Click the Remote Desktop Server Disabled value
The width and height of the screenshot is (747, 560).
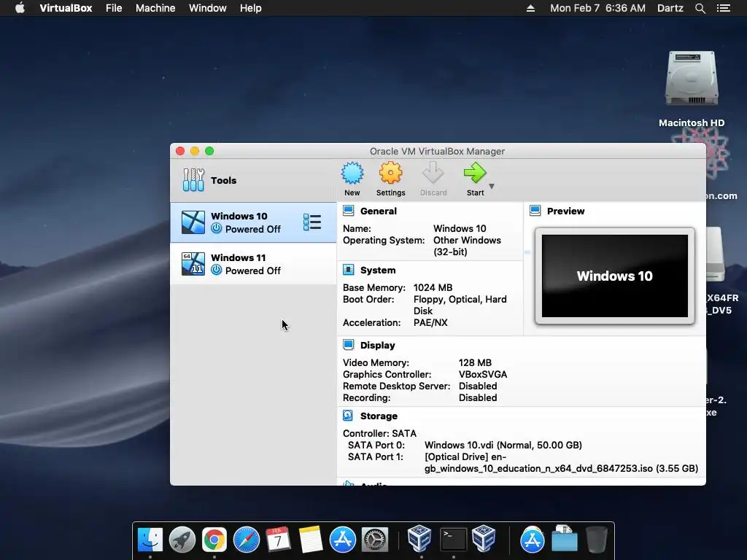[477, 386]
